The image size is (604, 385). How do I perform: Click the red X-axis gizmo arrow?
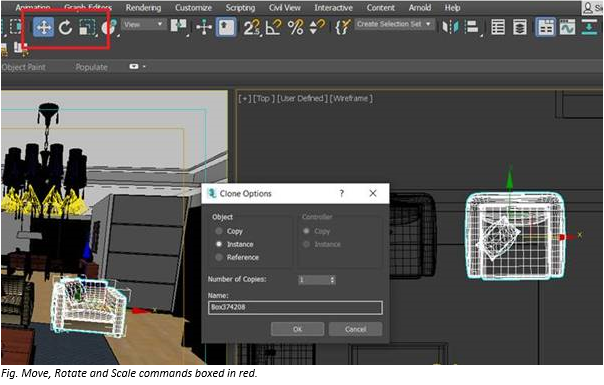(567, 237)
